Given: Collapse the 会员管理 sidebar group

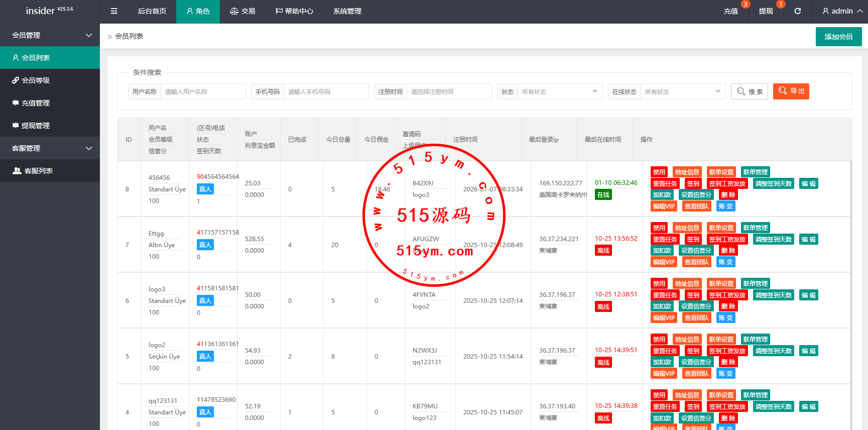Looking at the screenshot, I should pyautogui.click(x=50, y=35).
